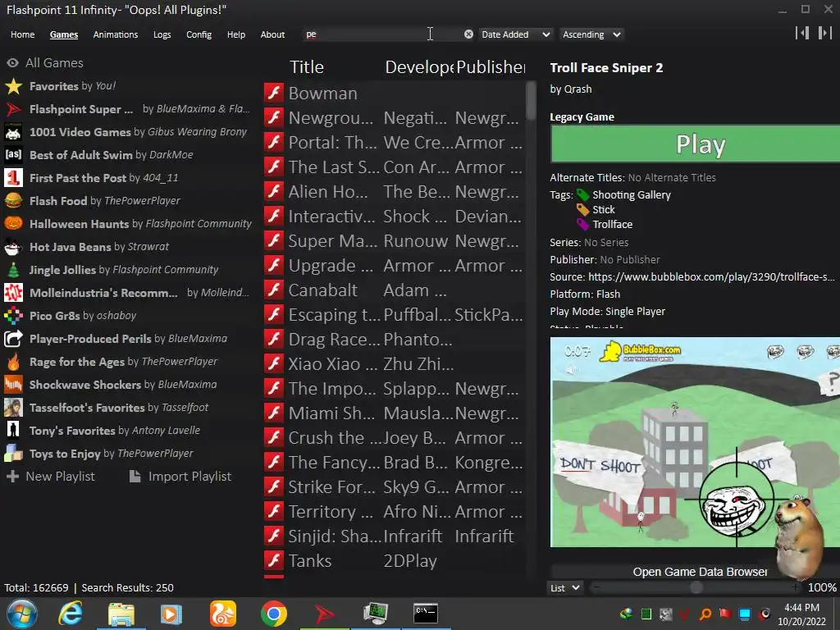Viewport: 840px width, 630px height.
Task: Click the Shockwave Shockers icon
Action: click(x=13, y=385)
